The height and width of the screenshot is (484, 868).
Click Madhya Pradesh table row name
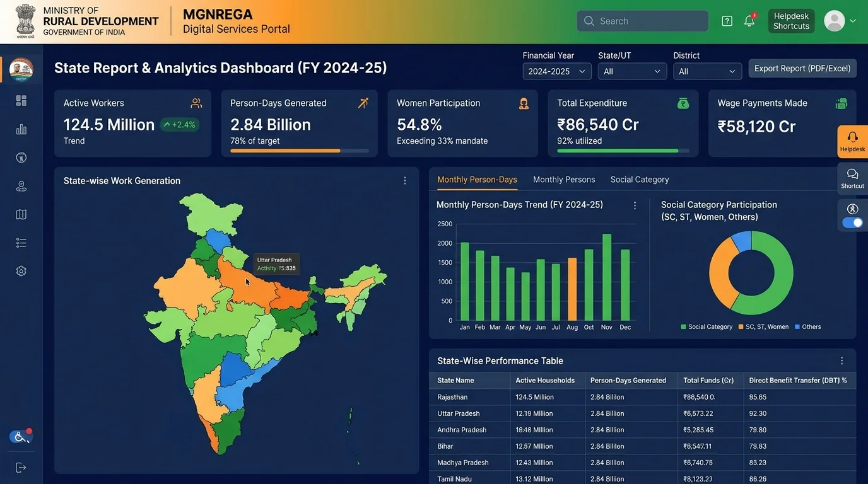click(x=463, y=463)
